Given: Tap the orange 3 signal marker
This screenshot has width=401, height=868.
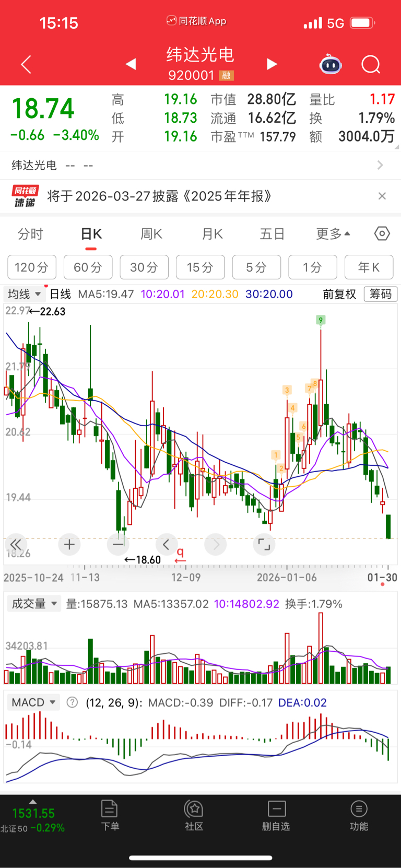Looking at the screenshot, I should (287, 390).
